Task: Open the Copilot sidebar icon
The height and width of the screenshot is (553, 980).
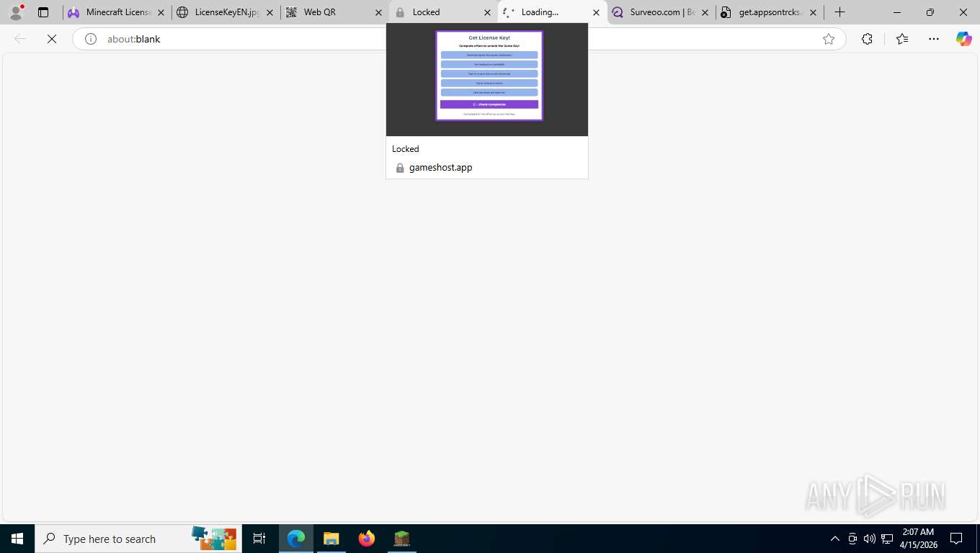Action: [964, 39]
